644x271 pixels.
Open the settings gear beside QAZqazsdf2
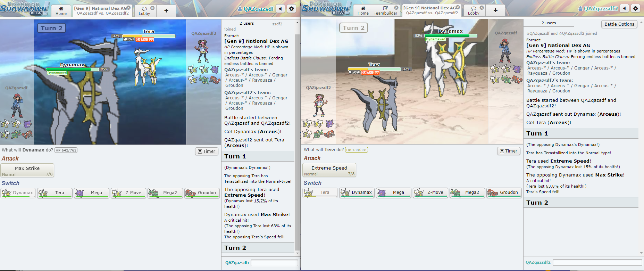(x=635, y=8)
